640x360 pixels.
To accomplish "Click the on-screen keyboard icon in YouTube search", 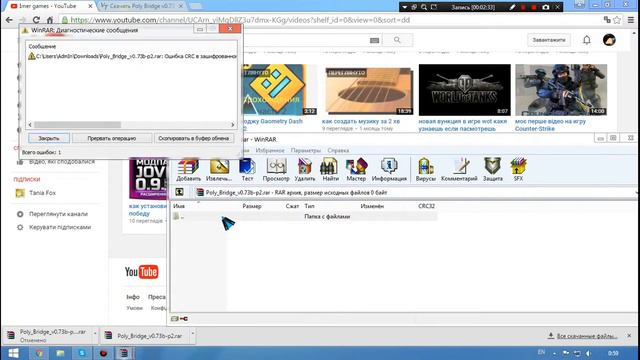I will point(374,40).
